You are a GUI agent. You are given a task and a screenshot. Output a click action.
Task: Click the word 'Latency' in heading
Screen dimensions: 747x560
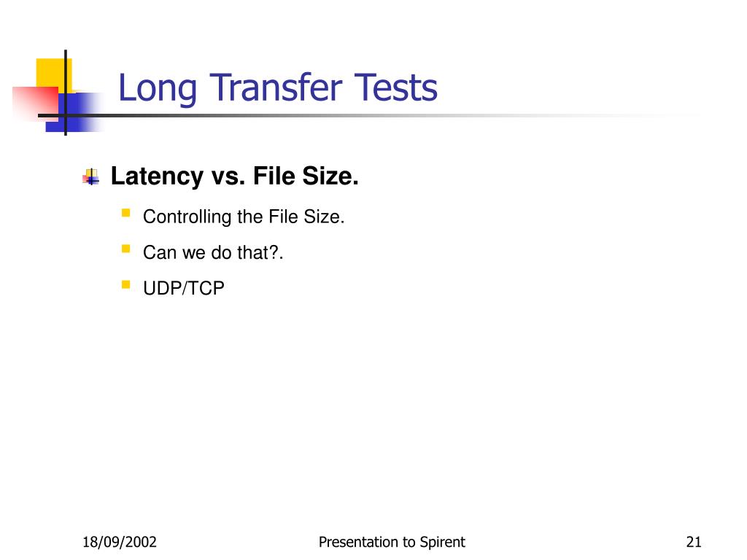(x=157, y=176)
